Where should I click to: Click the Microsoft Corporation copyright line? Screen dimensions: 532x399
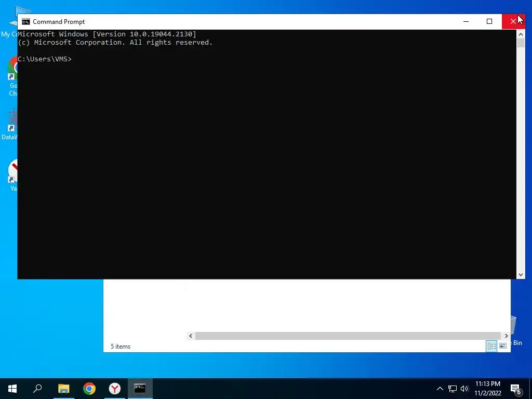pyautogui.click(x=115, y=43)
